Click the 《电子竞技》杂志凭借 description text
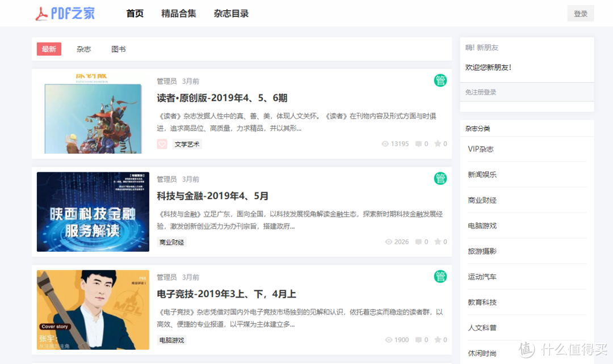 tap(300, 318)
